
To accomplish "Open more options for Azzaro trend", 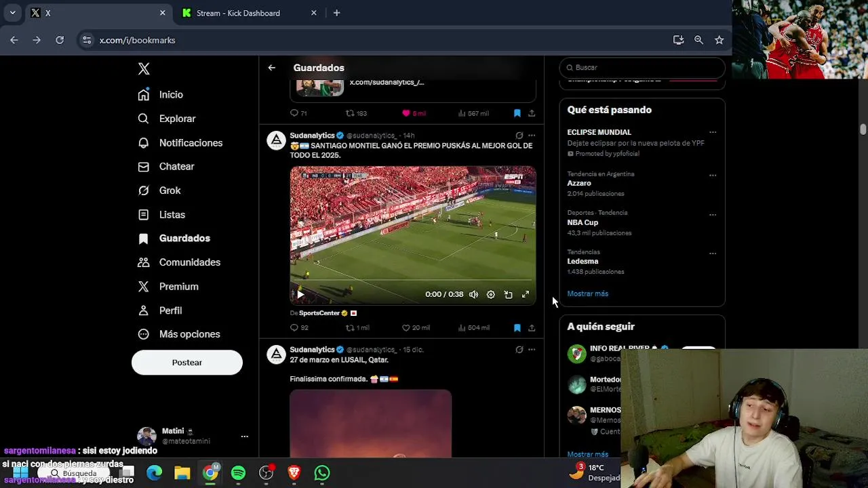I will [x=713, y=175].
